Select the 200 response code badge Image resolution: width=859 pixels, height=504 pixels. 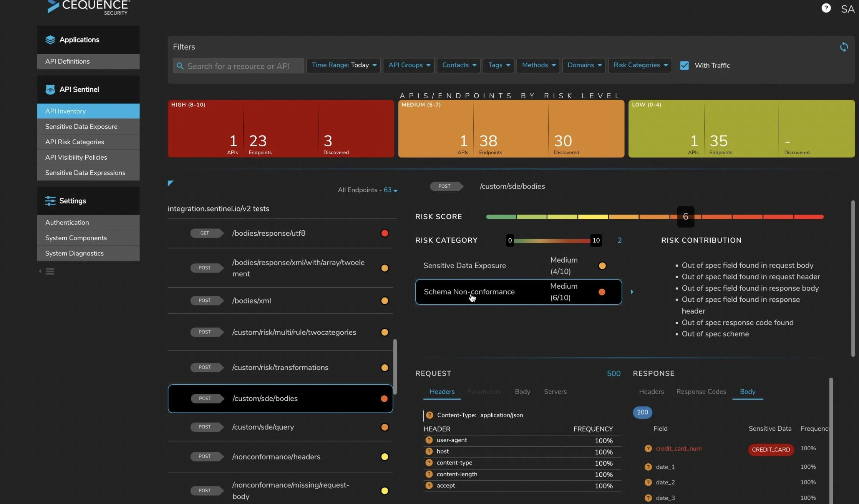[x=642, y=412]
